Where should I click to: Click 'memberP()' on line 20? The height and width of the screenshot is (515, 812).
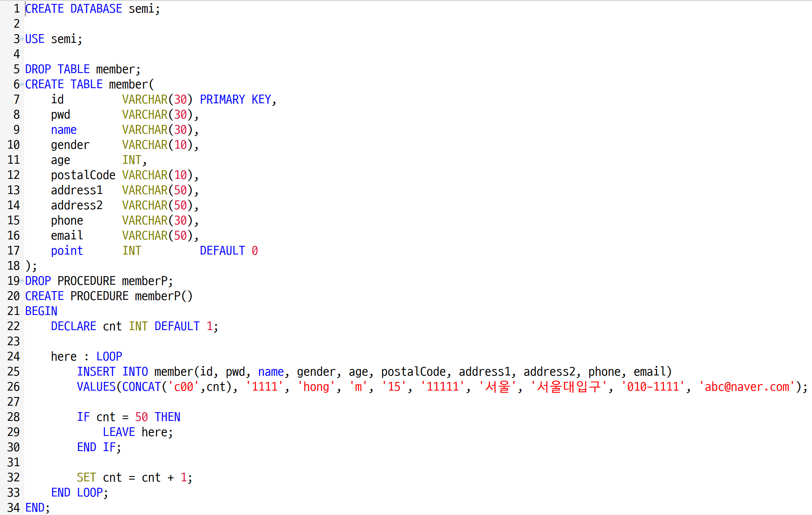pyautogui.click(x=164, y=296)
